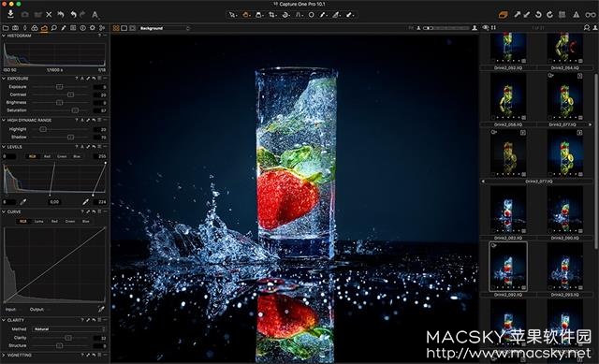Open the Clarity Method dropdown
The height and width of the screenshot is (364, 599).
tap(69, 328)
